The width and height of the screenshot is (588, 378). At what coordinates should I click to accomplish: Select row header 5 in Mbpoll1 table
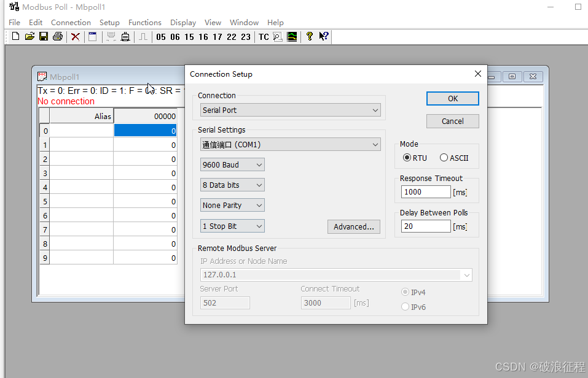[45, 201]
